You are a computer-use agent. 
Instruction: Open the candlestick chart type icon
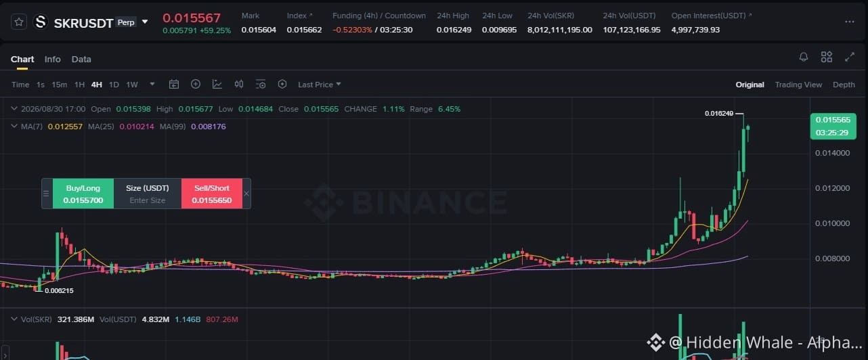coord(239,85)
